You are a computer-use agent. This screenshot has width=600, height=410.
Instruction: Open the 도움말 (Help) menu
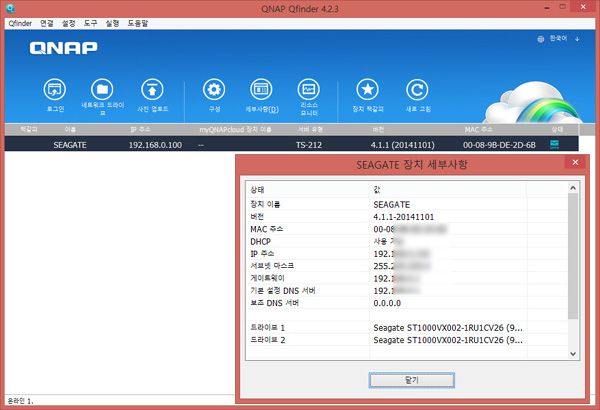(x=137, y=21)
